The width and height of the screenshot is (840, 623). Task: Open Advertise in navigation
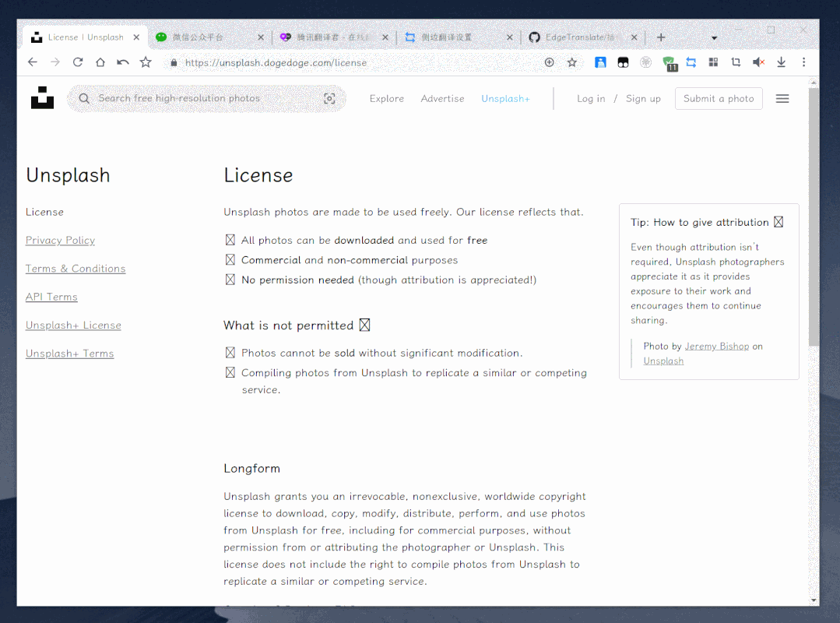pos(442,99)
